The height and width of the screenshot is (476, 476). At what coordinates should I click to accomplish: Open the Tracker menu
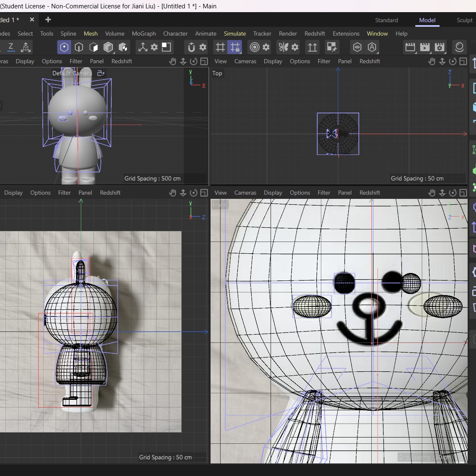tap(262, 33)
